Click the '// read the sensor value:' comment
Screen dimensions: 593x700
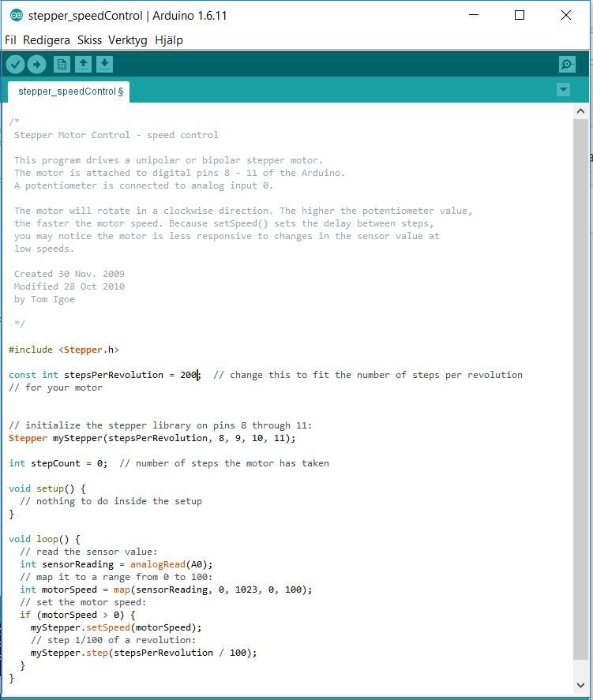coord(88,552)
